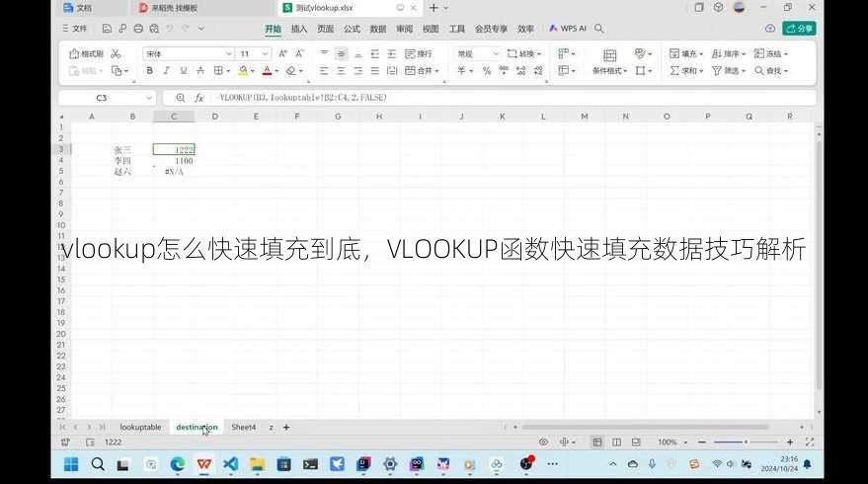Click the Save icon in quick access toolbar

tap(107, 29)
